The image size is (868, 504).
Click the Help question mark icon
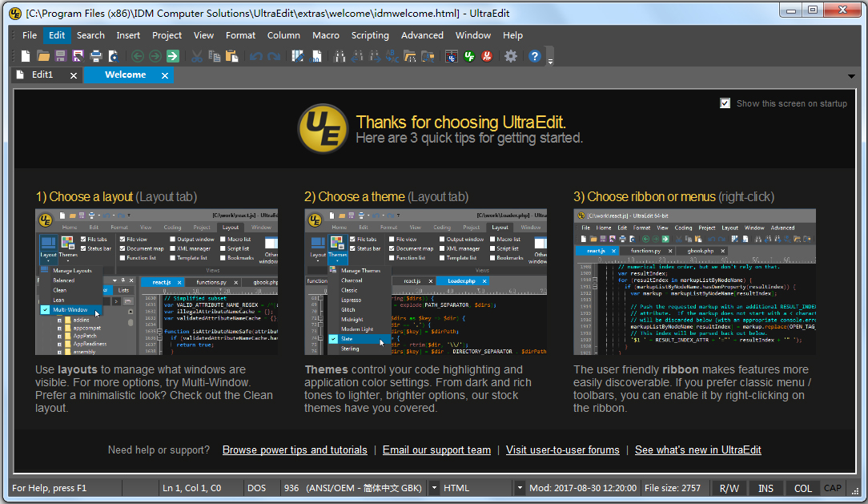tap(535, 56)
